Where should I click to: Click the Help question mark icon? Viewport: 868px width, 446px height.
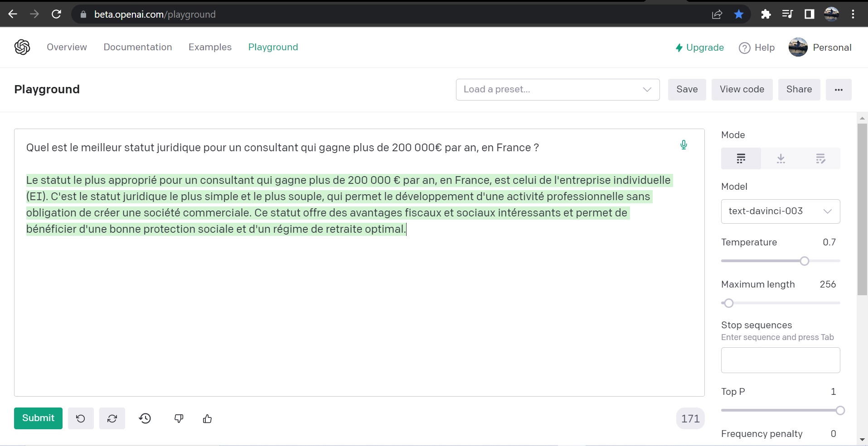745,48
